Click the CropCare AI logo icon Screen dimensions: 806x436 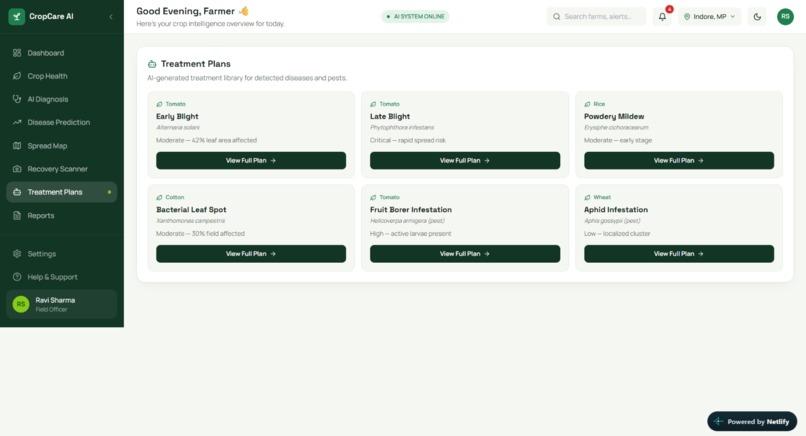click(16, 16)
